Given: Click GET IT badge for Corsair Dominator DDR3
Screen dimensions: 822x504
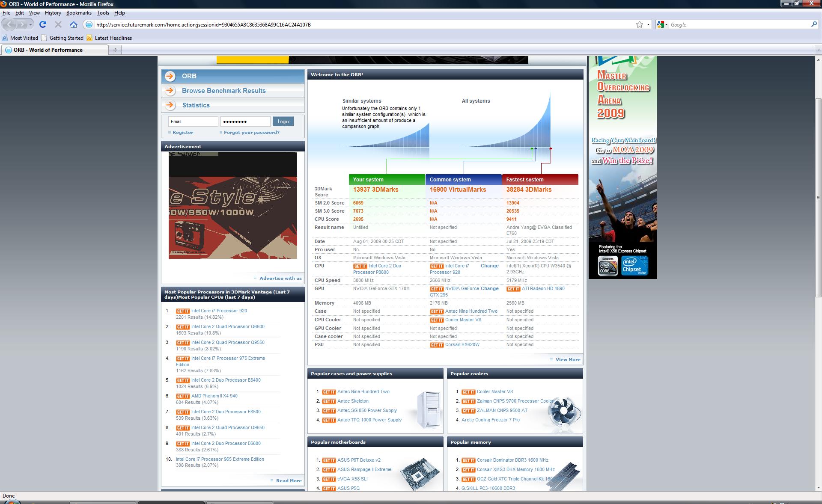Looking at the screenshot, I should [468, 460].
